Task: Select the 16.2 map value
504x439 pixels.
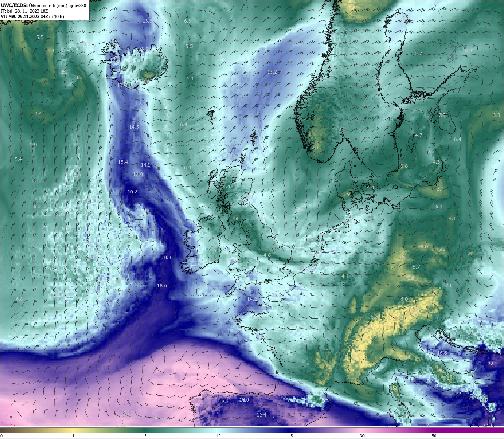Action: pos(132,192)
